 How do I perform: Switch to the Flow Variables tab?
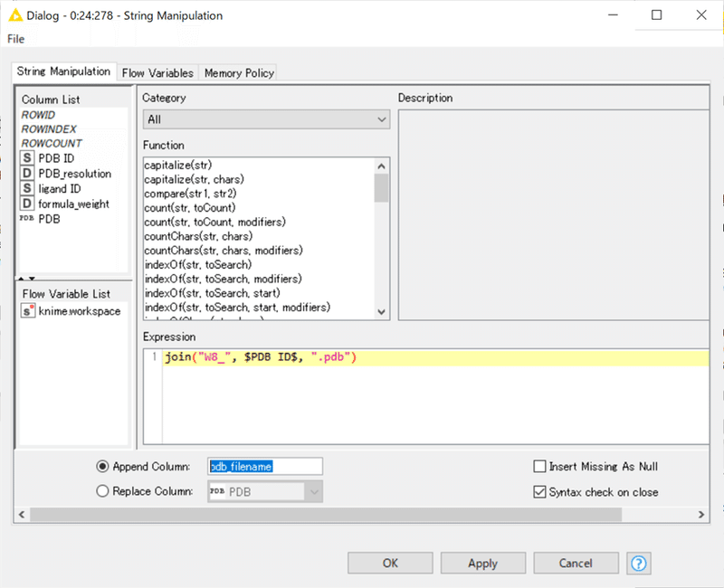click(157, 73)
